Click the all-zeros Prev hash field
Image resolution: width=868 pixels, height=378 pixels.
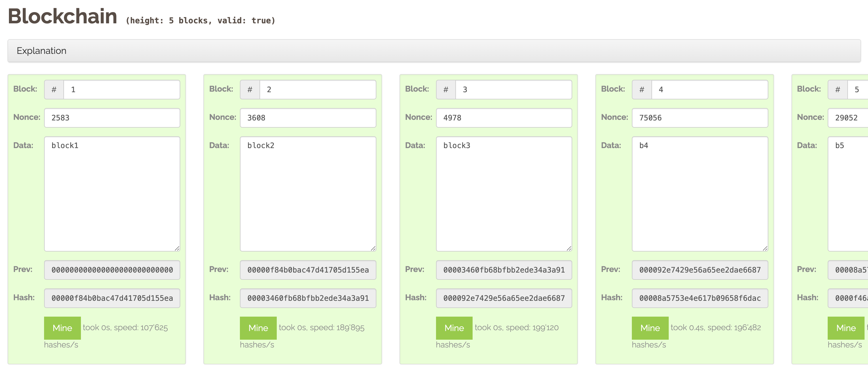112,270
